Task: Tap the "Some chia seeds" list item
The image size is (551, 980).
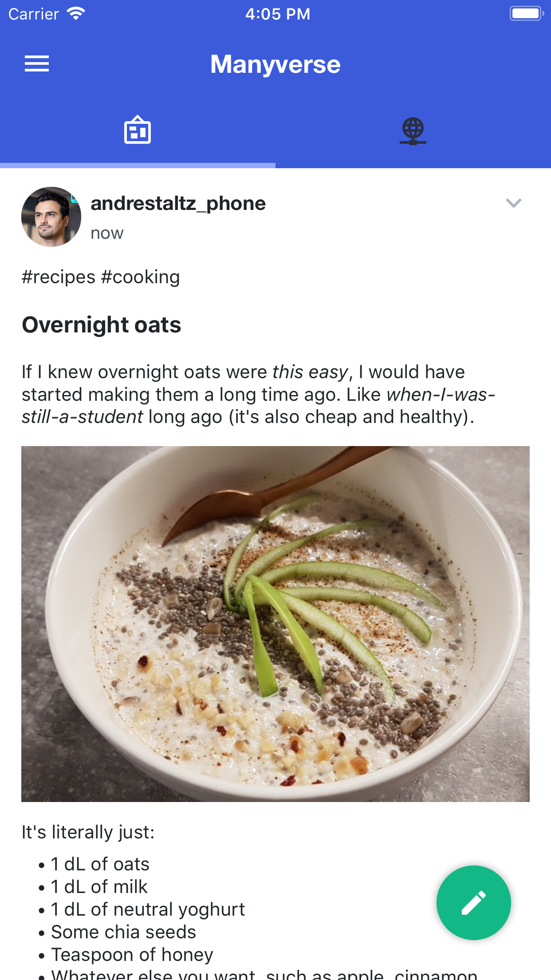Action: pyautogui.click(x=123, y=932)
